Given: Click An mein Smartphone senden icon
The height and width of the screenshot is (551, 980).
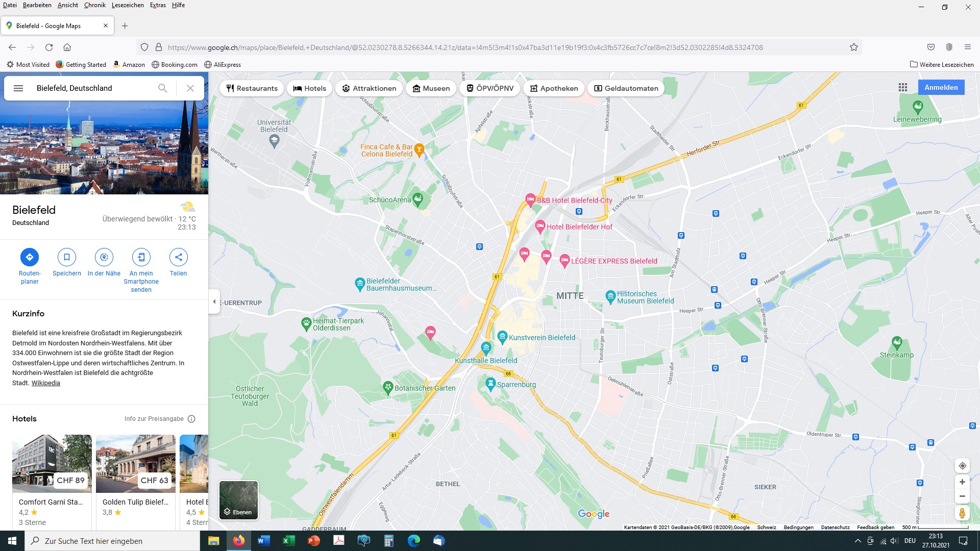Looking at the screenshot, I should point(141,257).
